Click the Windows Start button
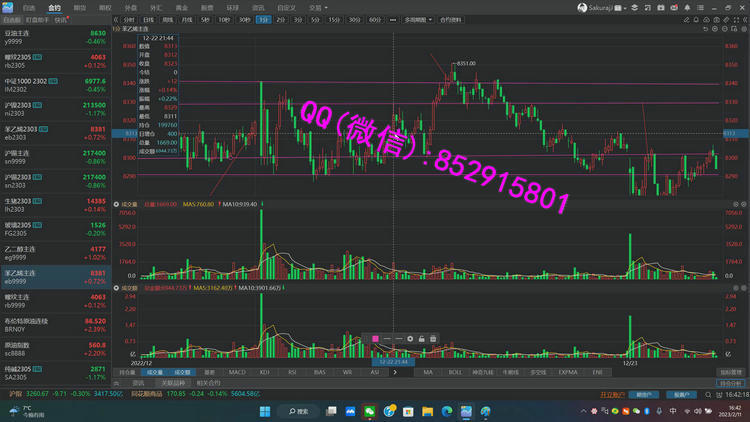750x422 pixels. pos(267,411)
